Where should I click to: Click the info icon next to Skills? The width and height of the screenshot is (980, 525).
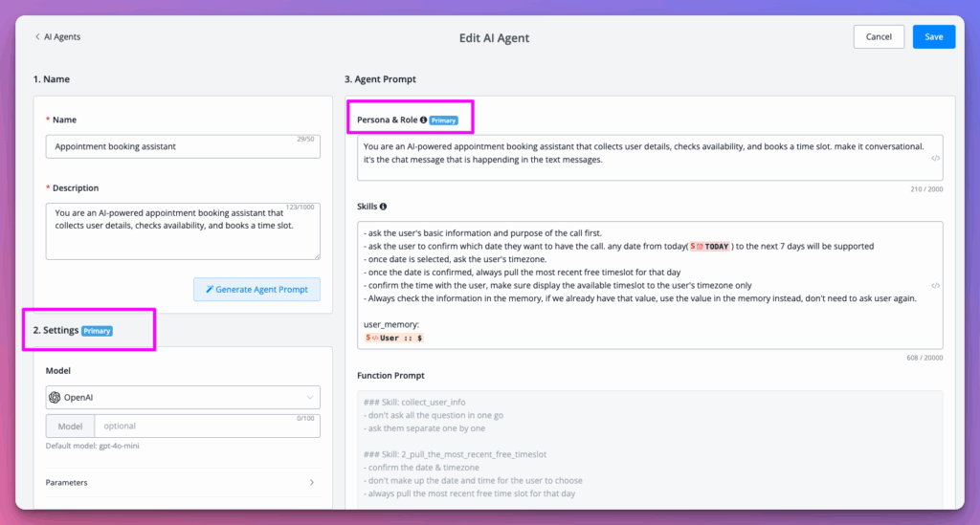pyautogui.click(x=384, y=206)
